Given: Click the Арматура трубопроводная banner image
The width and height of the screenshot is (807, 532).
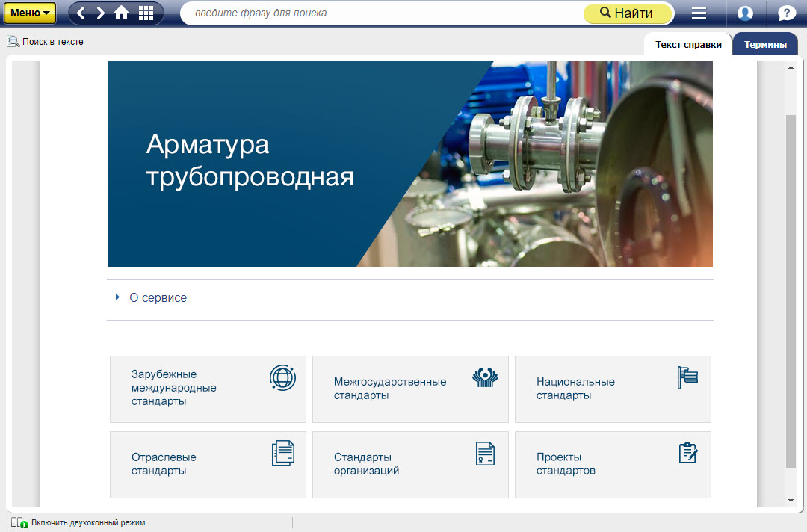Looking at the screenshot, I should click(410, 164).
